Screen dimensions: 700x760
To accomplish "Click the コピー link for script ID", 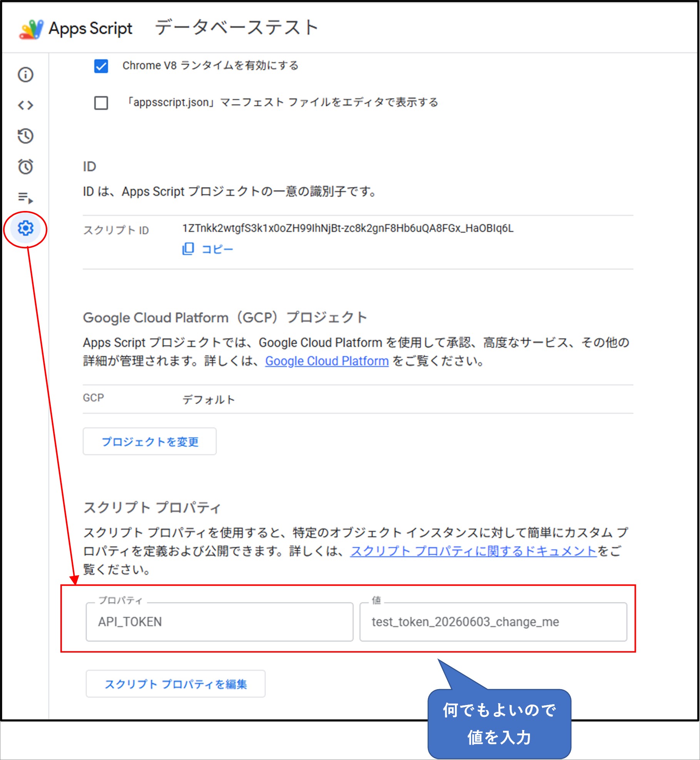I will coord(217,249).
